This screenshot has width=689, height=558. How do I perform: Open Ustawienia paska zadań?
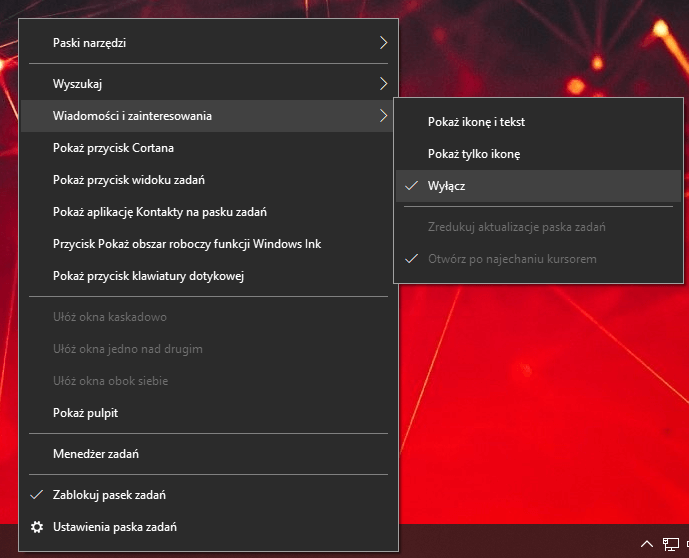(x=208, y=527)
